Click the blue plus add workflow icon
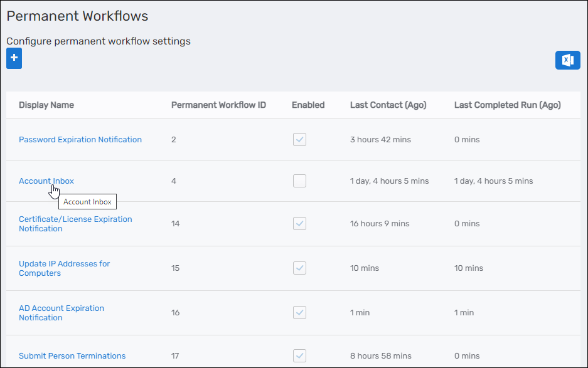The width and height of the screenshot is (588, 368). click(x=14, y=59)
